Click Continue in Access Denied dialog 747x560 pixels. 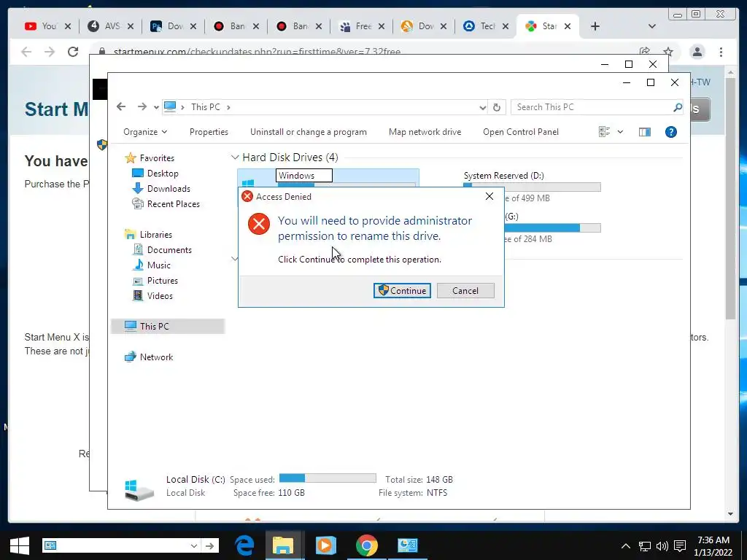[x=402, y=290]
